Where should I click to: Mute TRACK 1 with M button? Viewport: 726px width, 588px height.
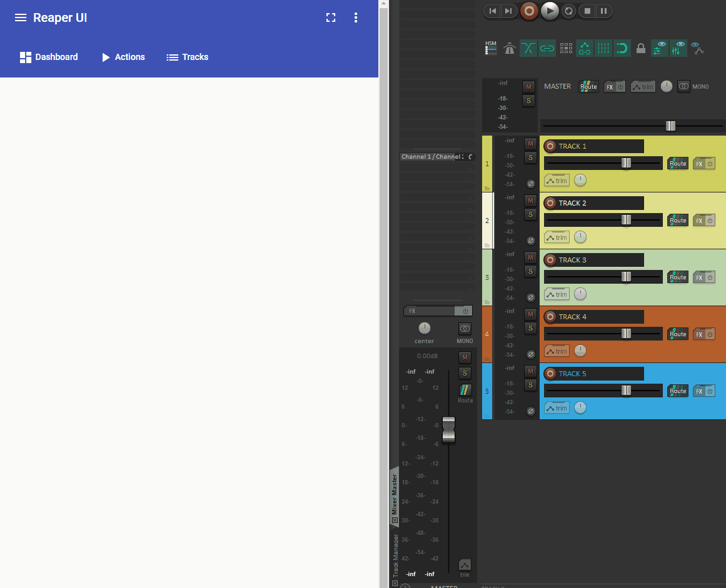pos(530,144)
